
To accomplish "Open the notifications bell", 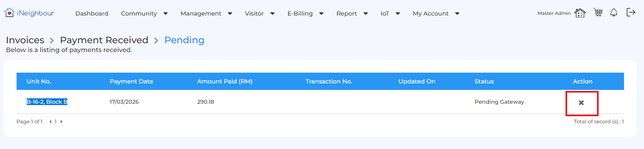I will tap(614, 13).
